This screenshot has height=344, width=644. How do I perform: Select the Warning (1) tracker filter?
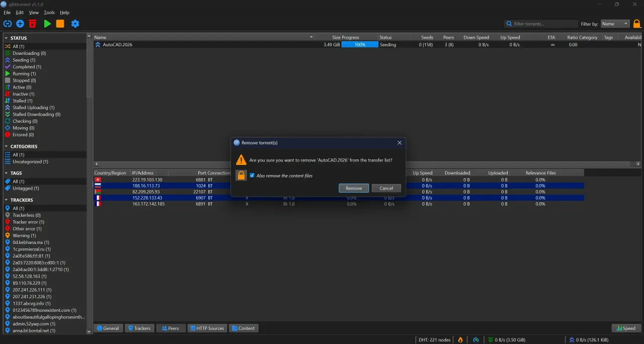point(24,235)
